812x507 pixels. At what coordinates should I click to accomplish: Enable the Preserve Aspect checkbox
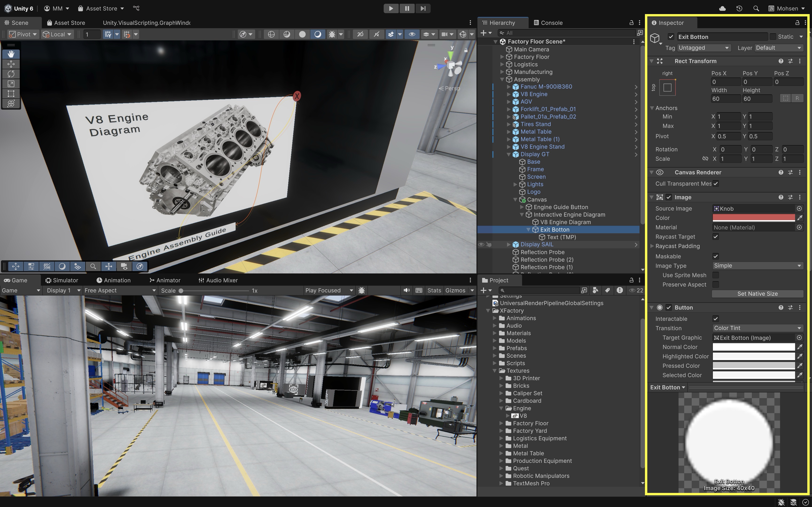[x=716, y=284]
